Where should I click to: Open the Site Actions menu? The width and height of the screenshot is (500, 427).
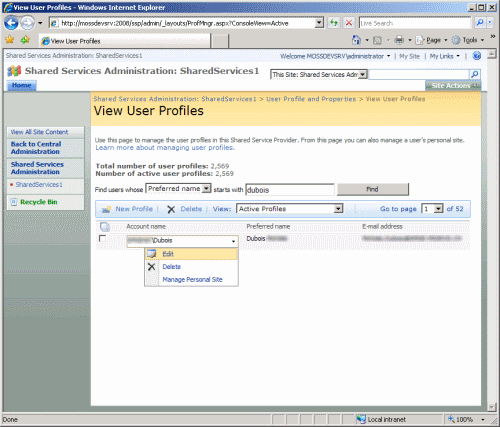point(453,86)
